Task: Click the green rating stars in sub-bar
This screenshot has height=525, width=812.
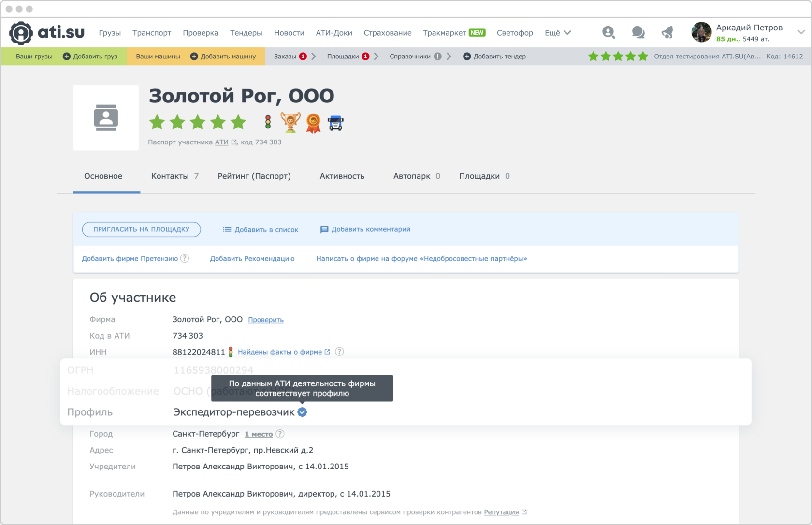Action: pos(618,57)
